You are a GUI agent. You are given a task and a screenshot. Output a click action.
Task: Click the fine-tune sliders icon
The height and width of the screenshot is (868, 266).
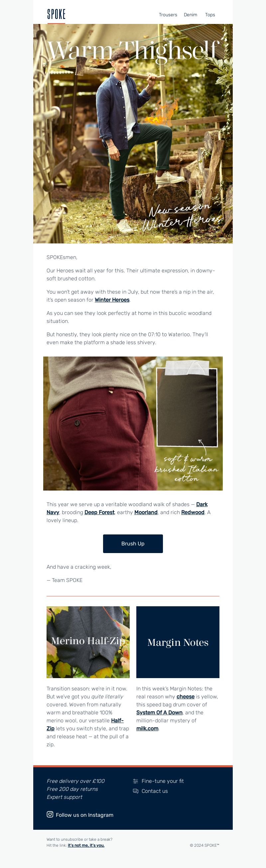pyautogui.click(x=136, y=781)
